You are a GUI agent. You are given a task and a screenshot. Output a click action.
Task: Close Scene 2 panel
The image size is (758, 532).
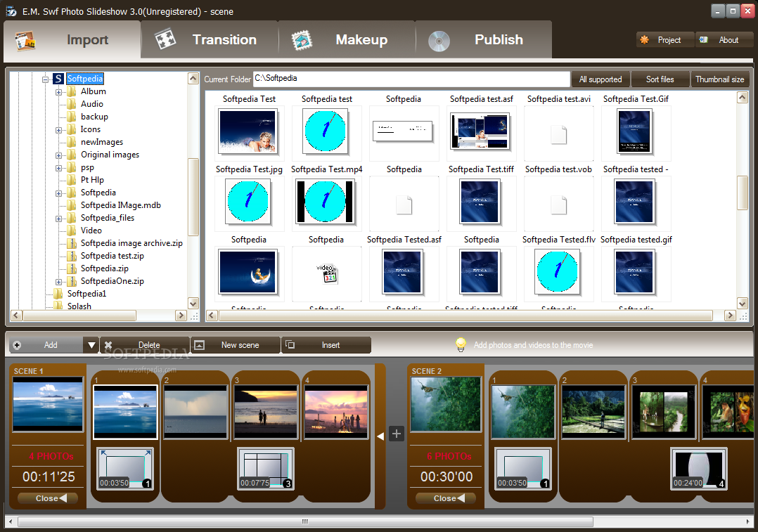click(446, 498)
